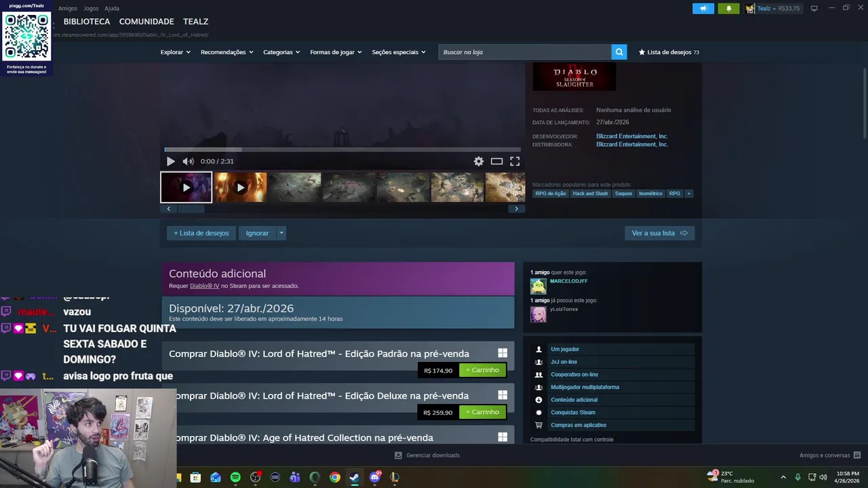Expand the Ignorar options arrow

click(281, 233)
